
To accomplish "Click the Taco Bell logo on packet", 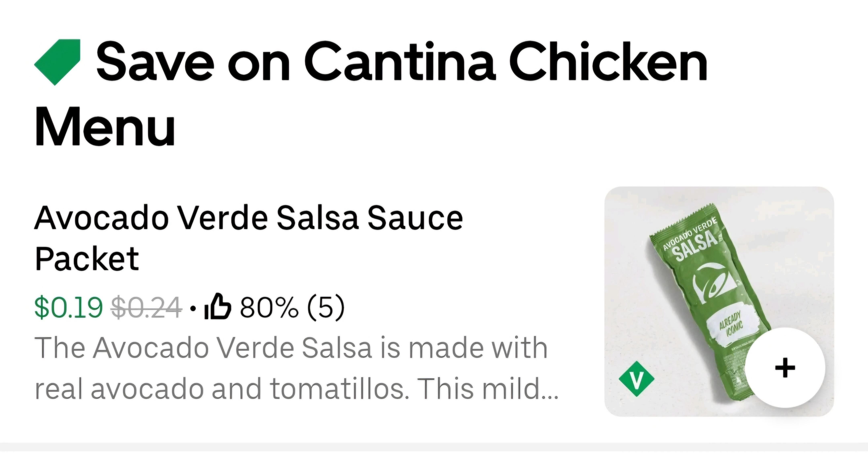I will (715, 284).
